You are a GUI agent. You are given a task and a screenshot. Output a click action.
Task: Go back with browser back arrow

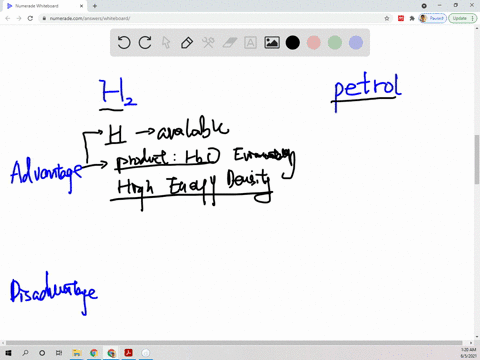[x=8, y=18]
